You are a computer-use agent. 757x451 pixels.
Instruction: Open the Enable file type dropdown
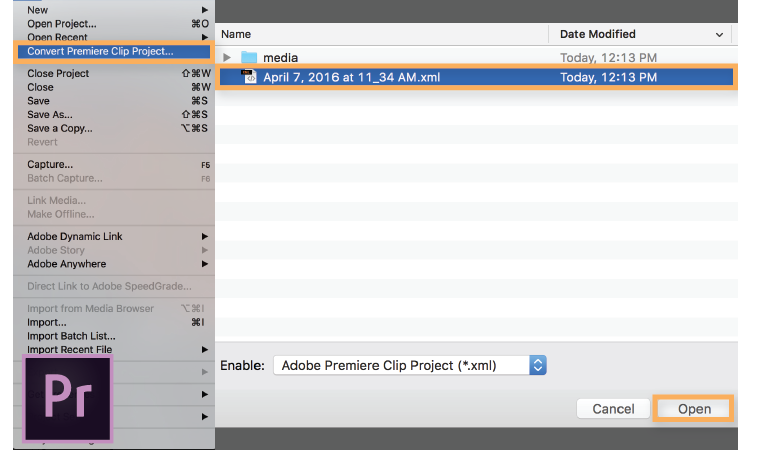[537, 365]
